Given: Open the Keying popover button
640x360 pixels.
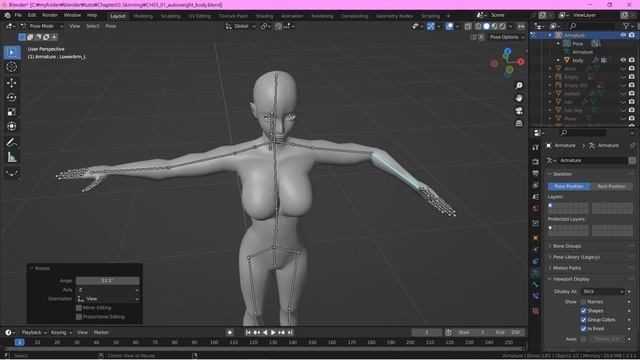Looking at the screenshot, I should 61,333.
